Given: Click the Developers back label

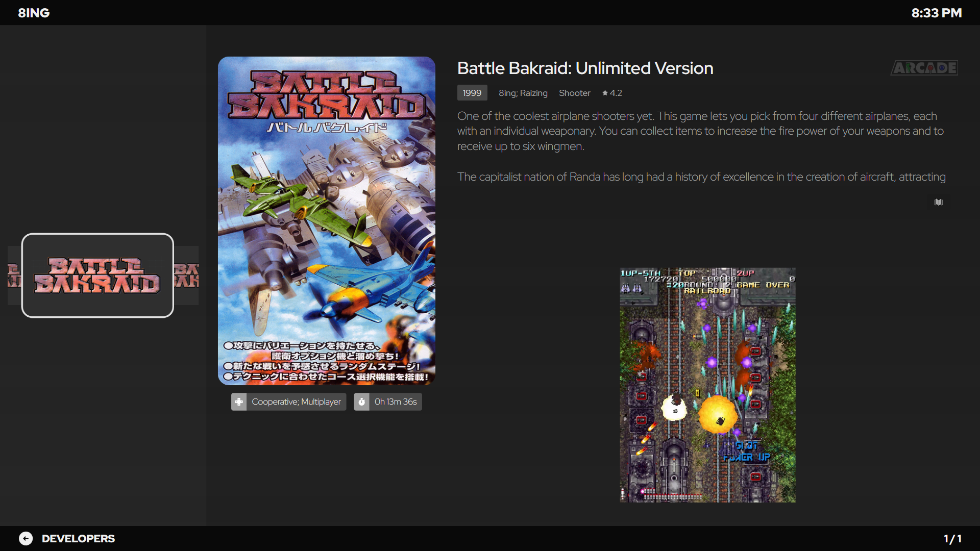Looking at the screenshot, I should [78, 538].
